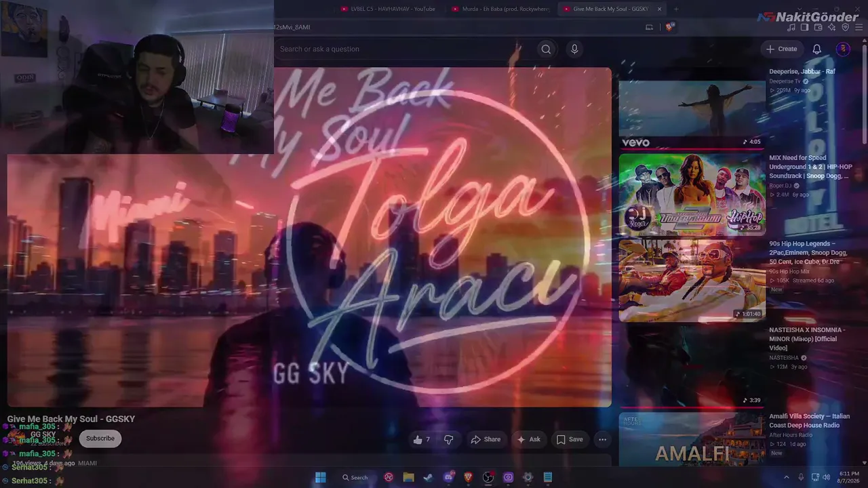Switch to the LVBEL C5 - HAVHAVHAV tab
868x488 pixels.
387,9
